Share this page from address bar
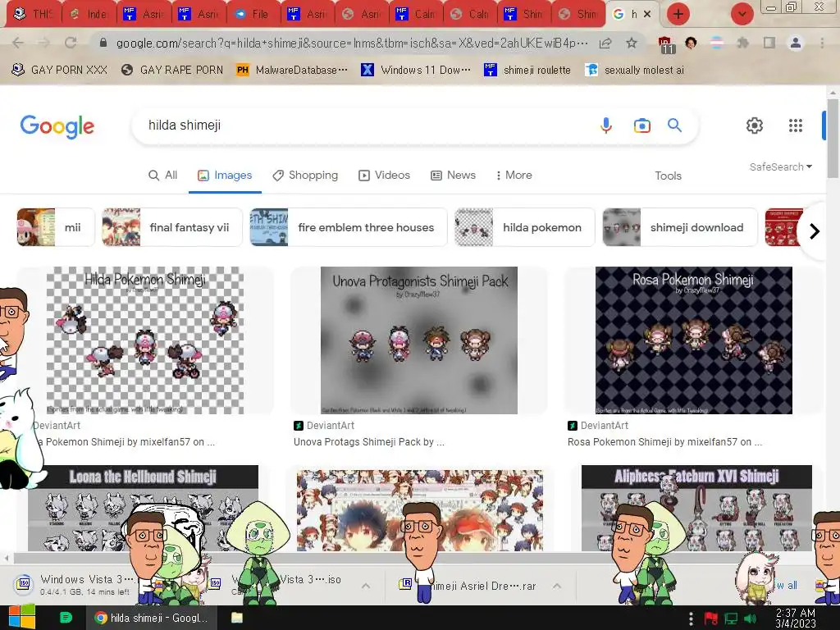The width and height of the screenshot is (840, 630). click(605, 43)
